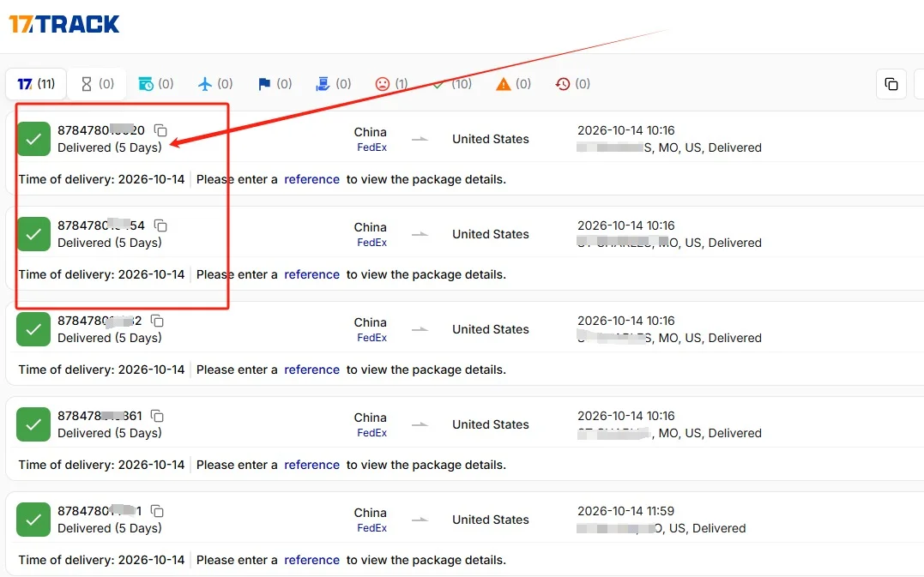Click green check icon for number ending 54
The image size is (924, 577).
click(x=33, y=234)
